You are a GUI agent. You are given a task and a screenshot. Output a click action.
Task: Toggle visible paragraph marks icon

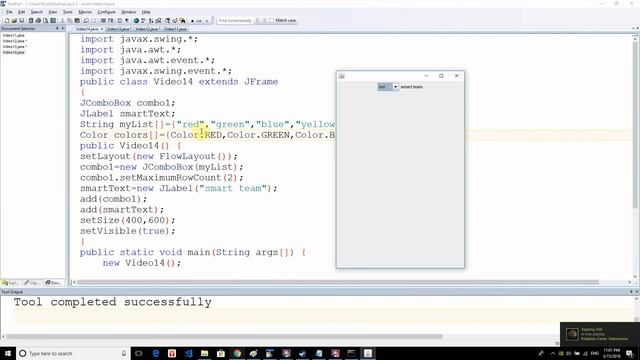(x=127, y=20)
